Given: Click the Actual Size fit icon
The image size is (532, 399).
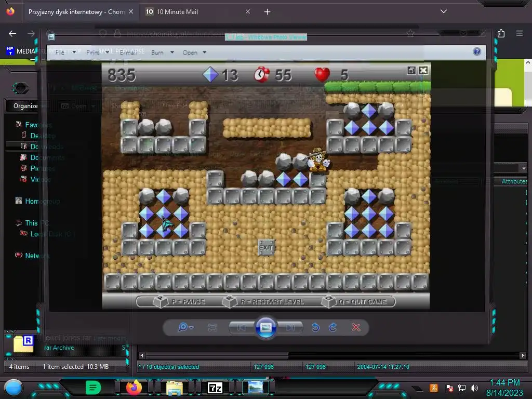Looking at the screenshot, I should pos(212,327).
